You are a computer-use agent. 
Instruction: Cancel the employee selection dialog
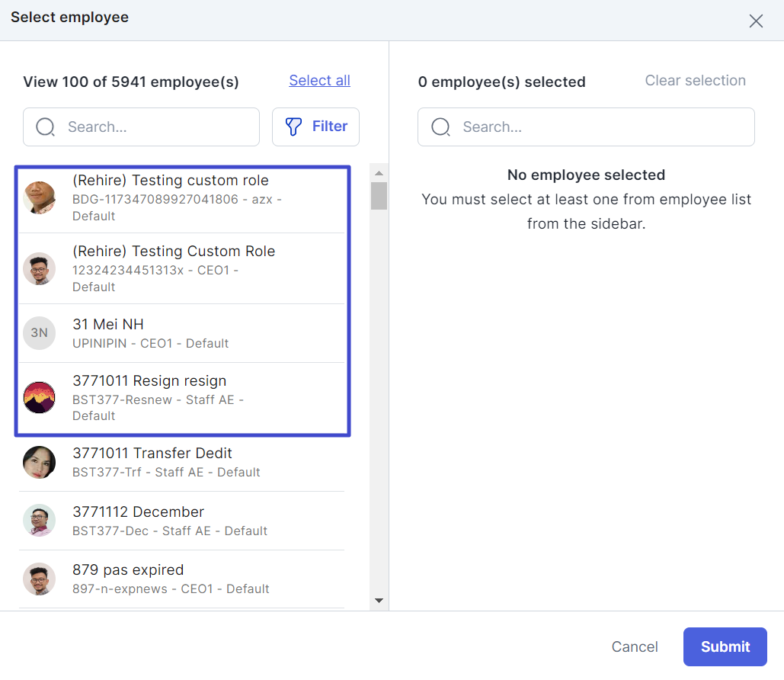[634, 646]
